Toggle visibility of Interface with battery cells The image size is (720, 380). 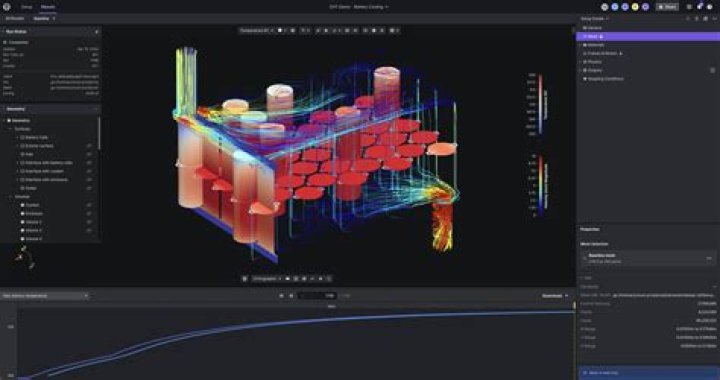[x=89, y=163]
